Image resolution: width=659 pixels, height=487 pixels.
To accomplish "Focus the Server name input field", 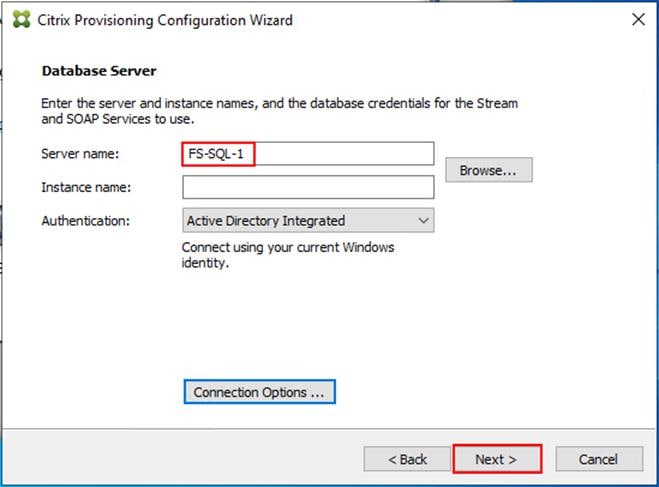I will (x=308, y=154).
